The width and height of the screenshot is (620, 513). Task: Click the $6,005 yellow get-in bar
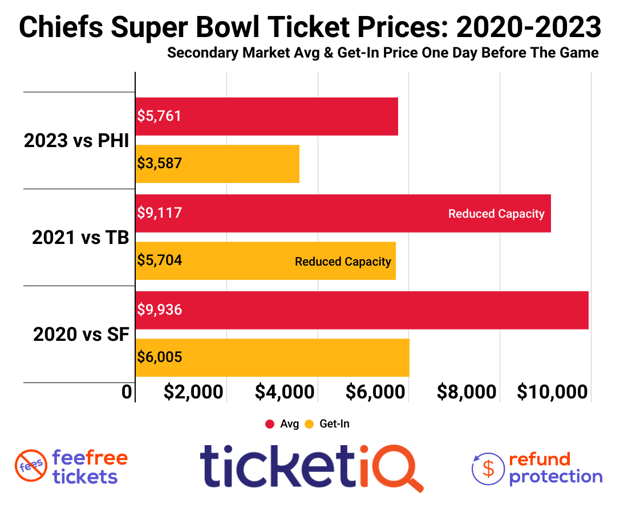point(273,358)
